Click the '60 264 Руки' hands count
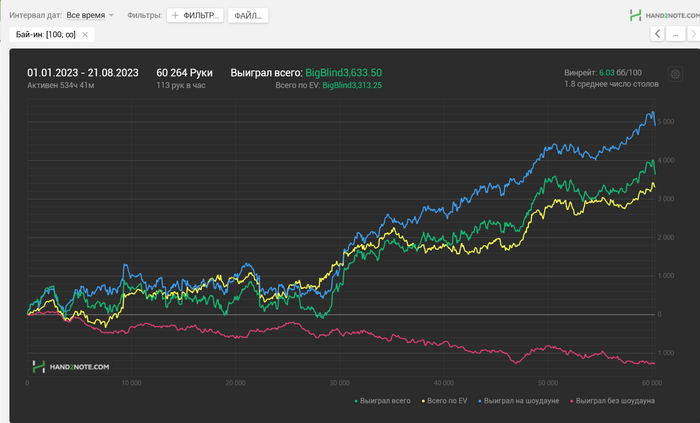Image resolution: width=700 pixels, height=423 pixels. pos(184,73)
